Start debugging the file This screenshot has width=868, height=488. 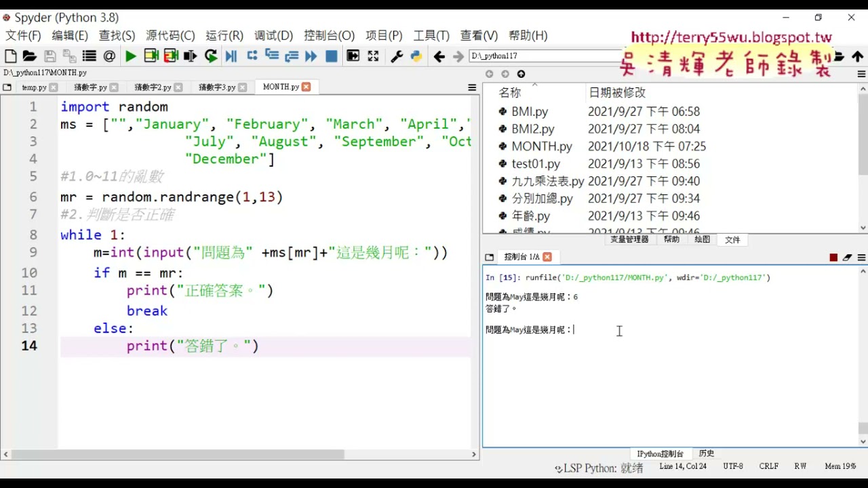[231, 56]
